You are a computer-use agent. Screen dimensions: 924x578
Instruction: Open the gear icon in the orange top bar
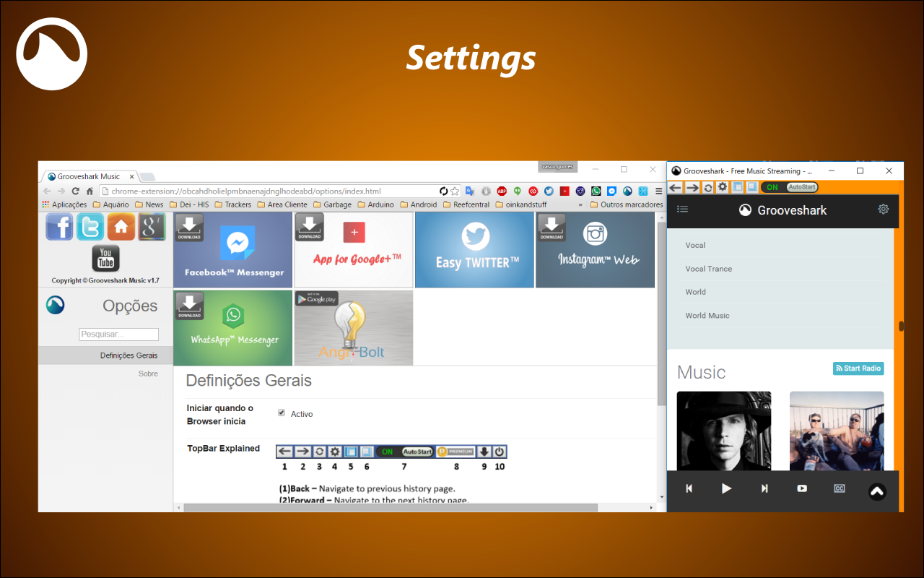(x=722, y=188)
